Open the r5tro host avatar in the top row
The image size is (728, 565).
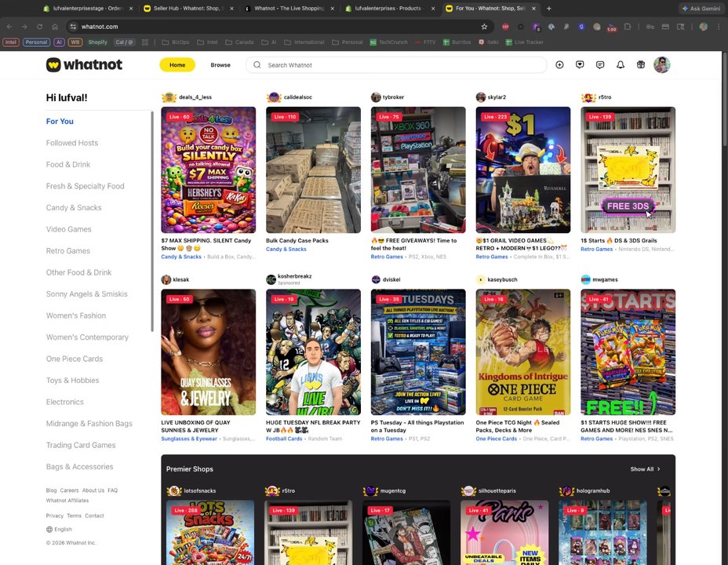(588, 97)
